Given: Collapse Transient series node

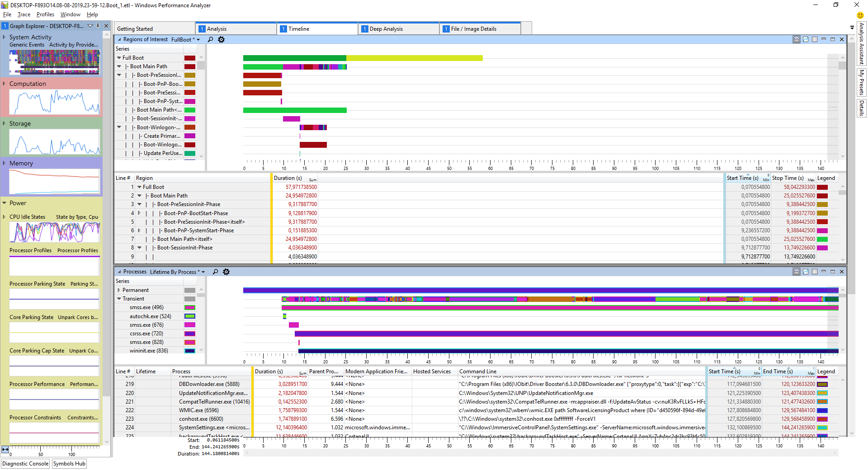Looking at the screenshot, I should click(x=119, y=299).
